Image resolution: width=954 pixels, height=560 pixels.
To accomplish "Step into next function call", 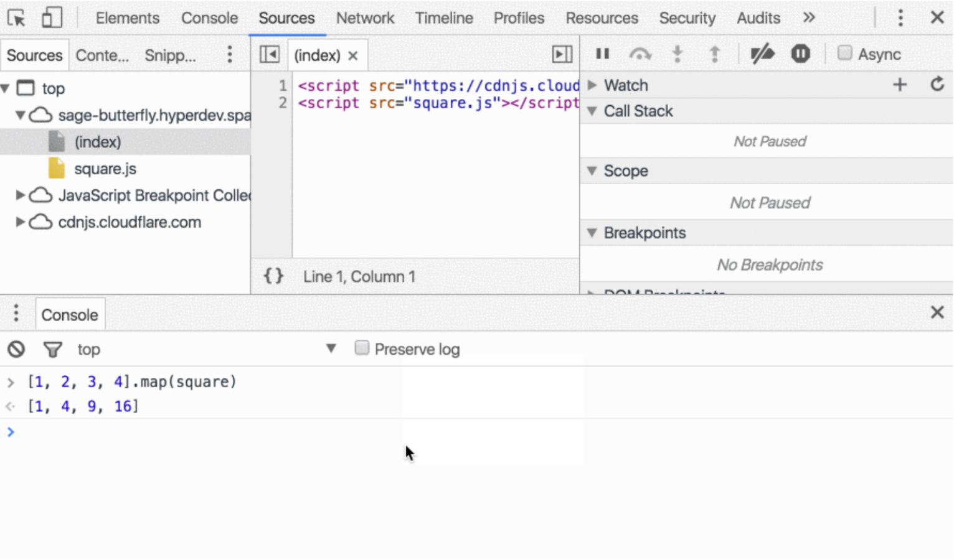I will click(678, 54).
